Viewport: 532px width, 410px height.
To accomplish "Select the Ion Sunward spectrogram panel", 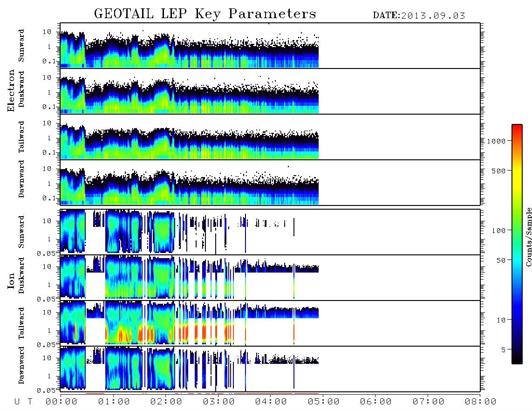I will (270, 232).
